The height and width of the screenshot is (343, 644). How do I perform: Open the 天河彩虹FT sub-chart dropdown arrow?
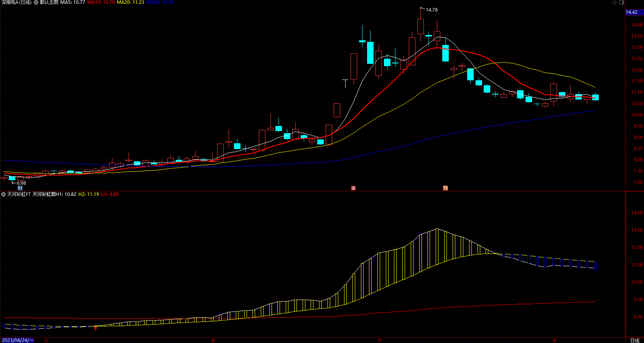click(x=3, y=194)
